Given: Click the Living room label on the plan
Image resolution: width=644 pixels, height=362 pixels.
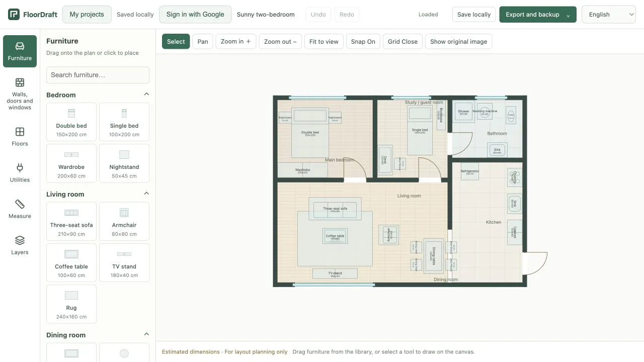Looking at the screenshot, I should (x=409, y=196).
